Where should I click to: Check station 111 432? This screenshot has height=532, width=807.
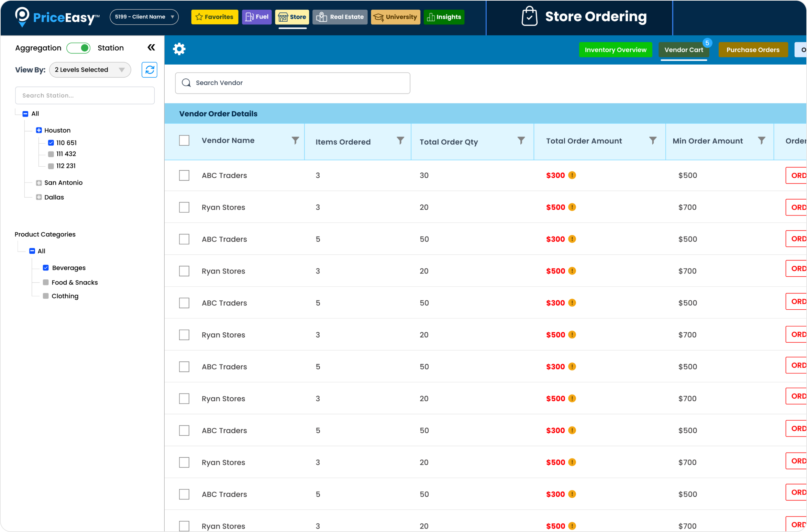51,154
